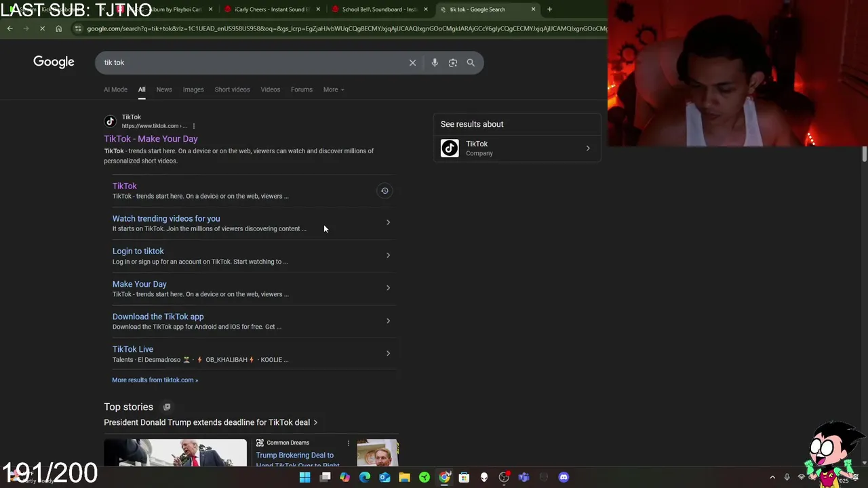Screen dimensions: 868x488
Task: Open new browser tab with plus
Action: pyautogui.click(x=549, y=9)
